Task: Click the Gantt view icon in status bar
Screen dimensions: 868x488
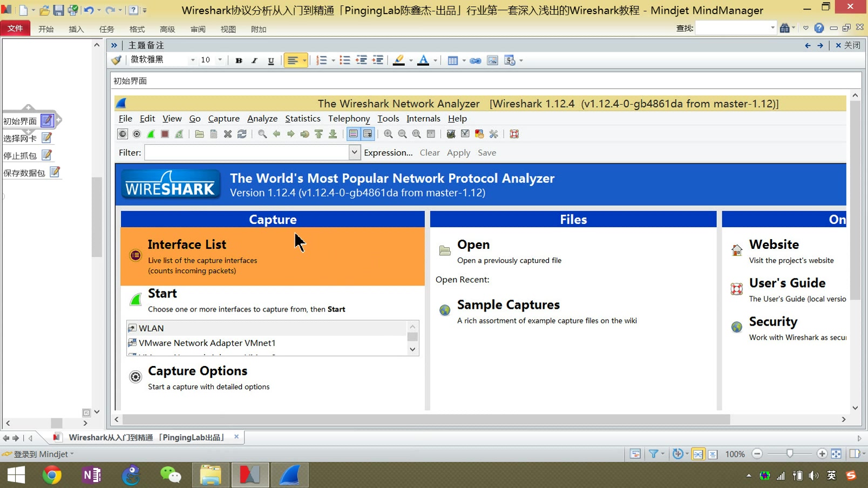Action: click(x=635, y=454)
